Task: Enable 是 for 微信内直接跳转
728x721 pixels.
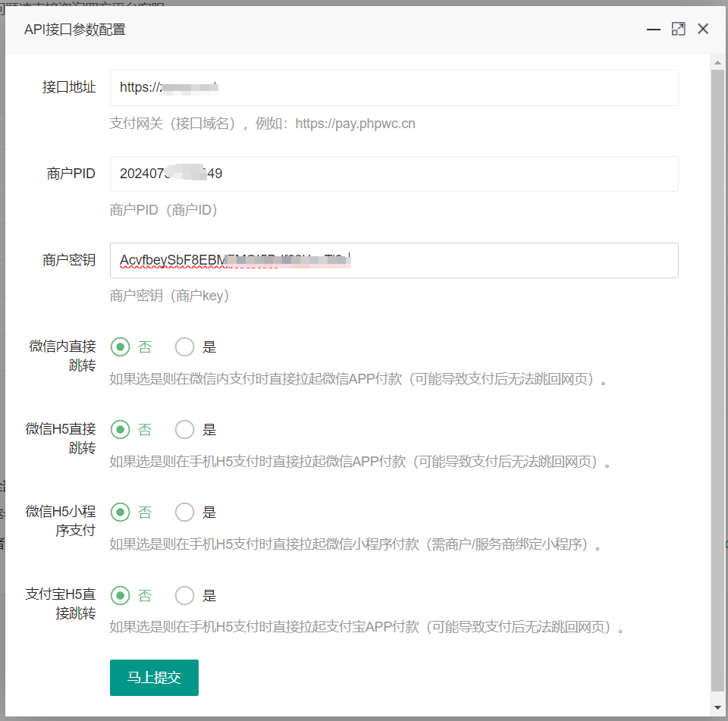Action: tap(185, 347)
